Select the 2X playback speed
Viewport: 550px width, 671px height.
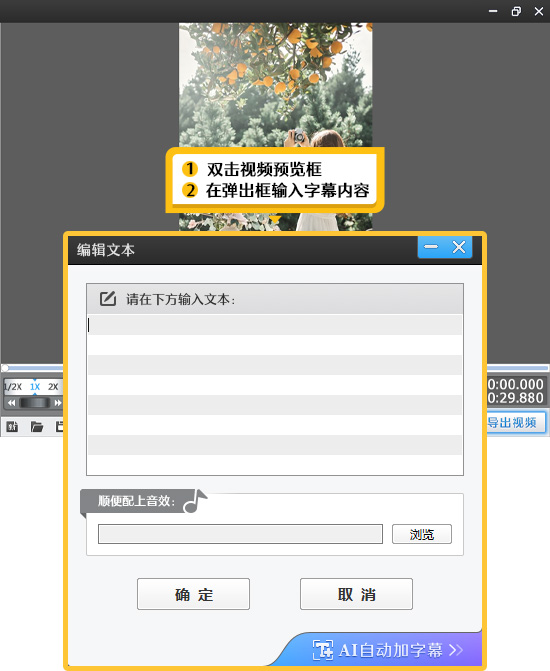(53, 387)
